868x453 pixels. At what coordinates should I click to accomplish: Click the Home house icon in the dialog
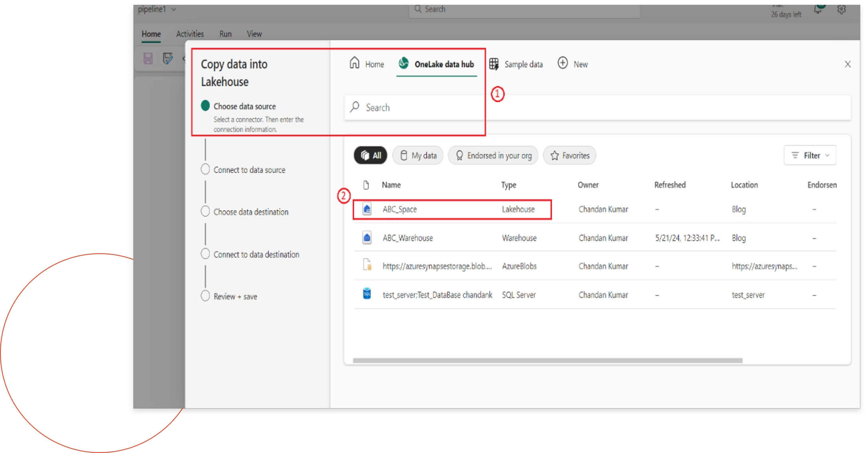pos(355,63)
